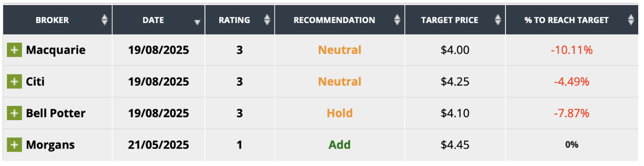
Task: Click the $4.45 Morgans target price
Action: 455,145
